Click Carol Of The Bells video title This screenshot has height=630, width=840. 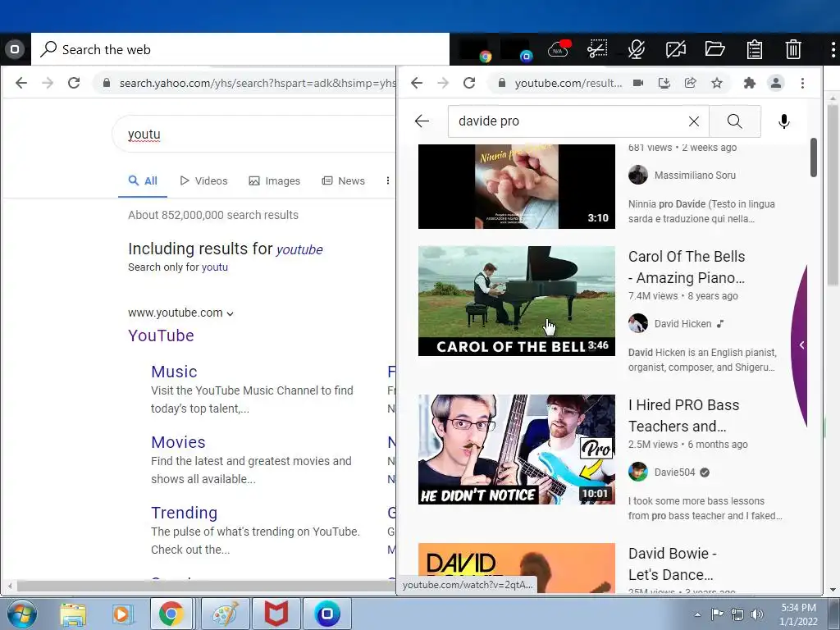pos(687,267)
